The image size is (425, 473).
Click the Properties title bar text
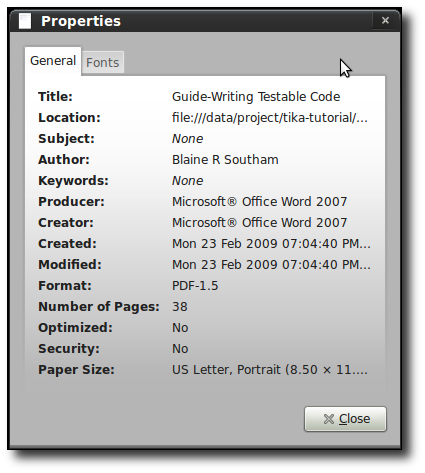(81, 21)
